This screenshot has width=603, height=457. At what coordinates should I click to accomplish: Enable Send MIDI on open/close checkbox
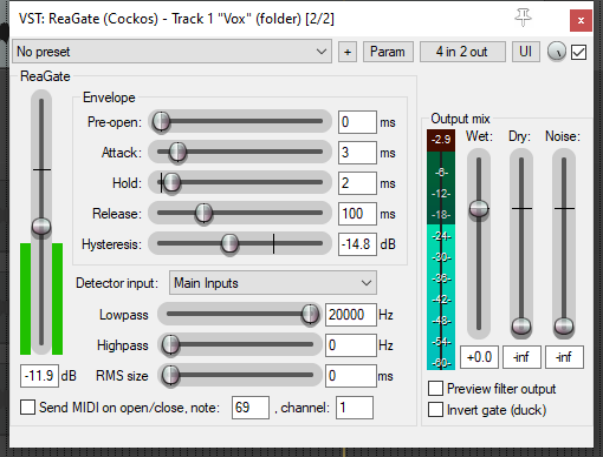pos(28,407)
